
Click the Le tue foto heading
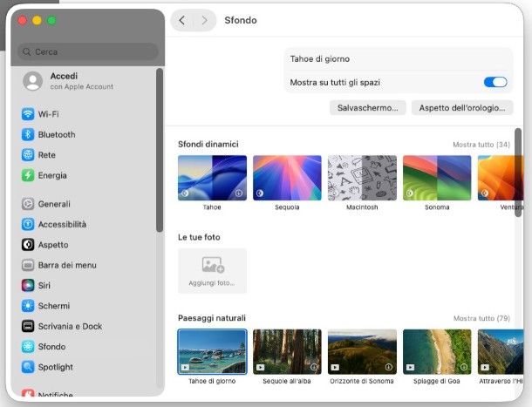199,237
